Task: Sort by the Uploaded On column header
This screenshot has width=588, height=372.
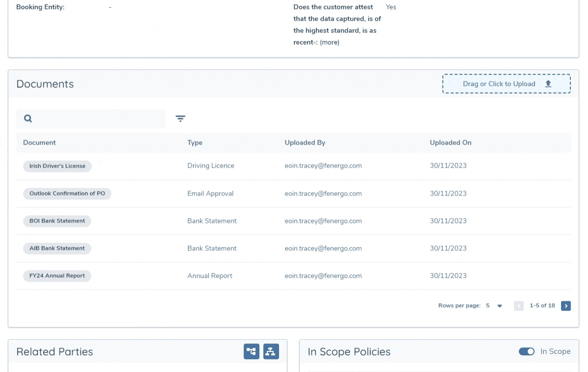Action: (450, 143)
